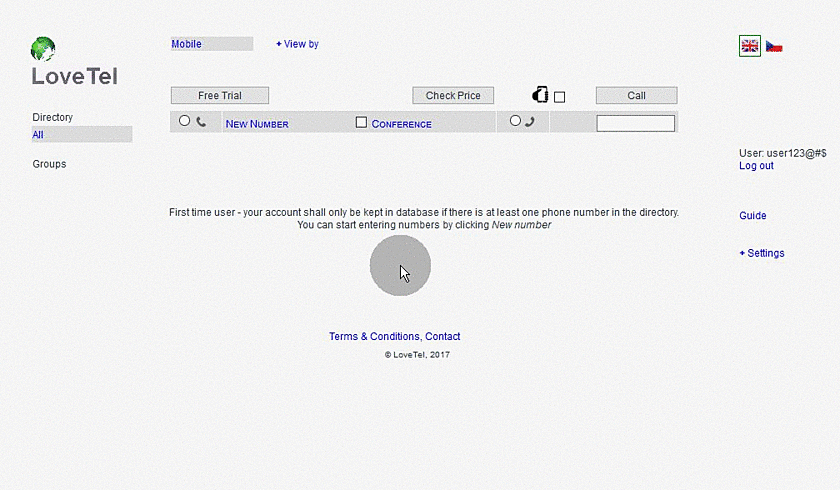Select the radio button beside curved handset icon
Screen dimensions: 840x490
coord(515,121)
